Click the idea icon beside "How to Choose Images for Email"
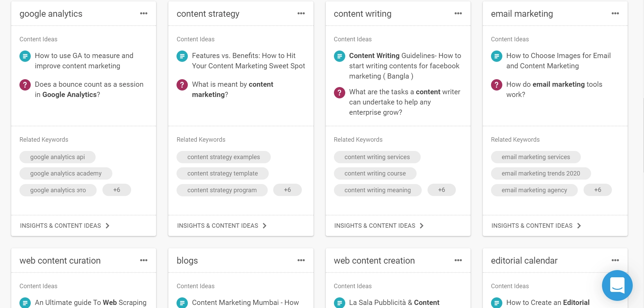The height and width of the screenshot is (308, 644). click(x=496, y=56)
